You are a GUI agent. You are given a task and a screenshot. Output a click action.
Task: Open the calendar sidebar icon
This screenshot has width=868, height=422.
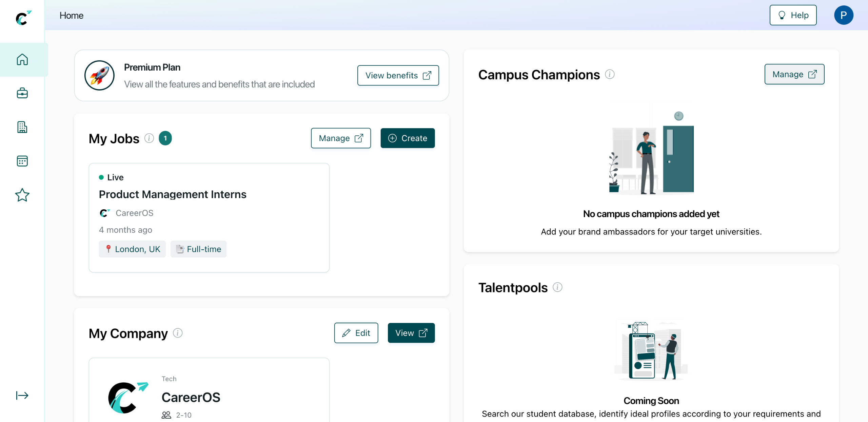(22, 161)
